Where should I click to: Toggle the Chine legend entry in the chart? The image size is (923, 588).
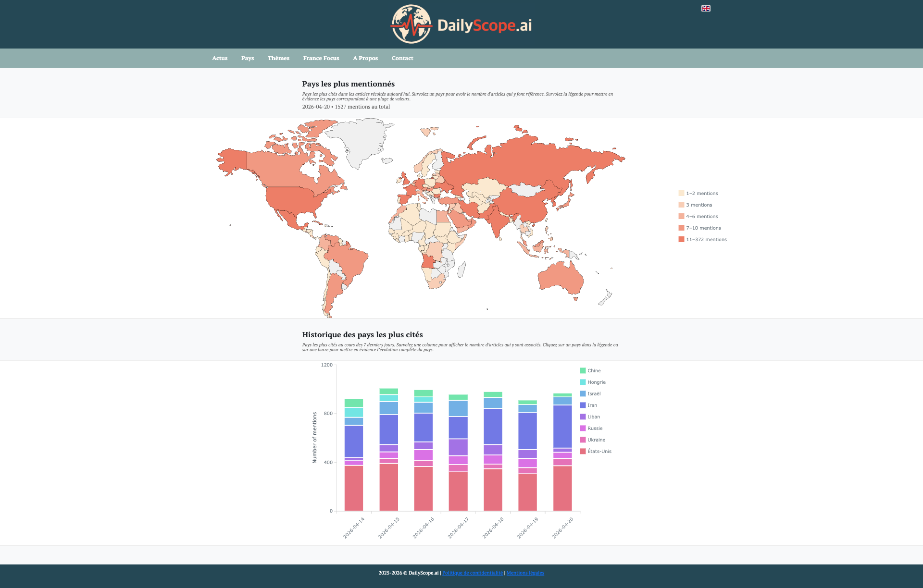[594, 371]
